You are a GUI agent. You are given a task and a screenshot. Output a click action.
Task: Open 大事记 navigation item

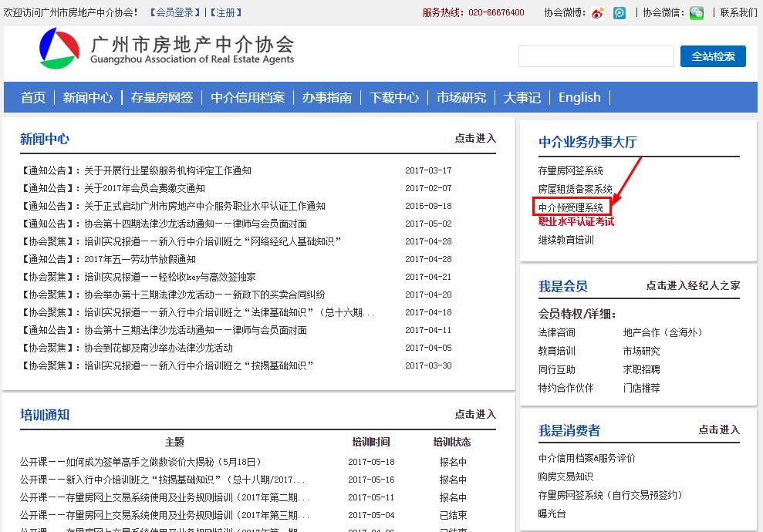[522, 98]
